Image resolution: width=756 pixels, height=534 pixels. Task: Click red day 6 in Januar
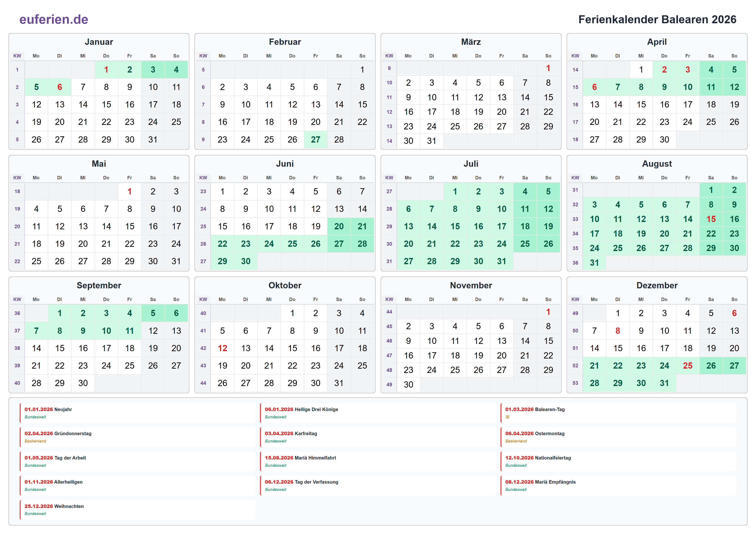pos(60,87)
